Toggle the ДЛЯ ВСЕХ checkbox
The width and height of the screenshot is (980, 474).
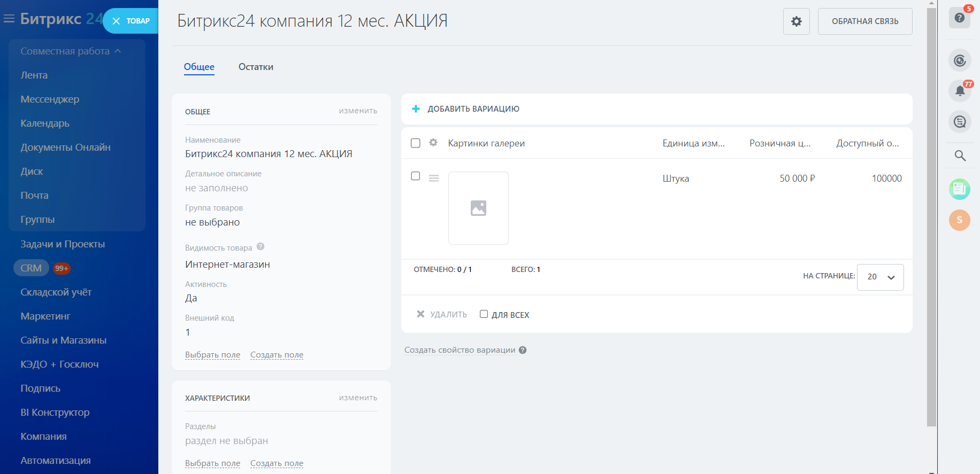[x=484, y=314]
